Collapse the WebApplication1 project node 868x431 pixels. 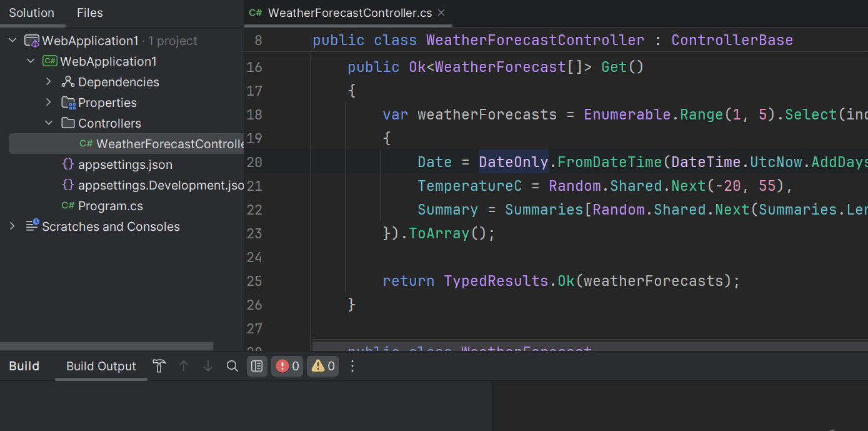[x=31, y=61]
